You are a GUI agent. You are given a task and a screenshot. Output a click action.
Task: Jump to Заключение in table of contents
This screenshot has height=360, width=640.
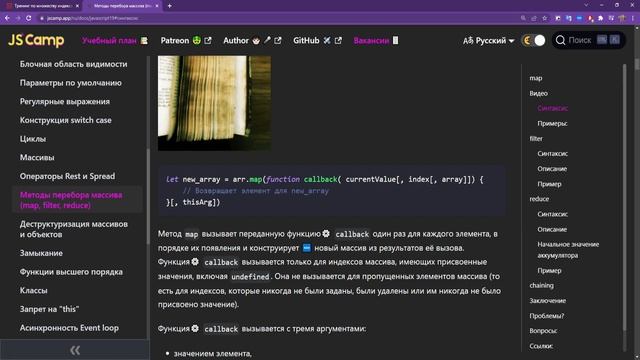548,300
